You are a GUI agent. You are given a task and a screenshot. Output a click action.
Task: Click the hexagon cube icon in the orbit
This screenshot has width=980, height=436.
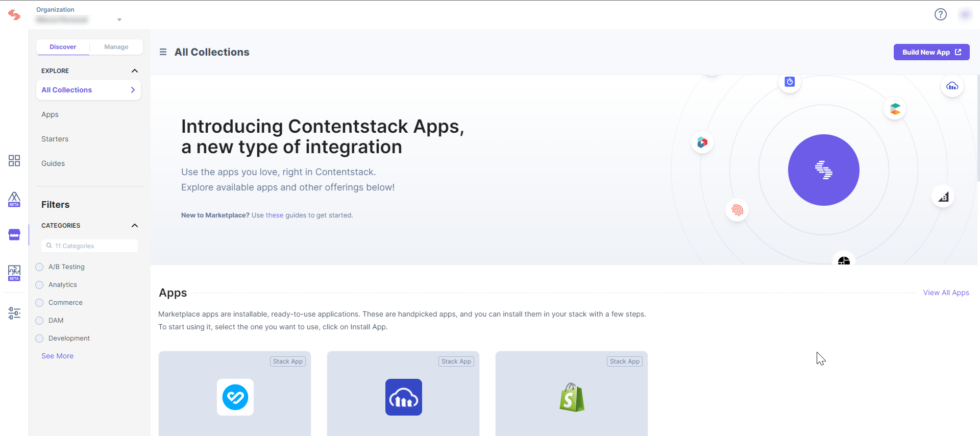coord(702,142)
